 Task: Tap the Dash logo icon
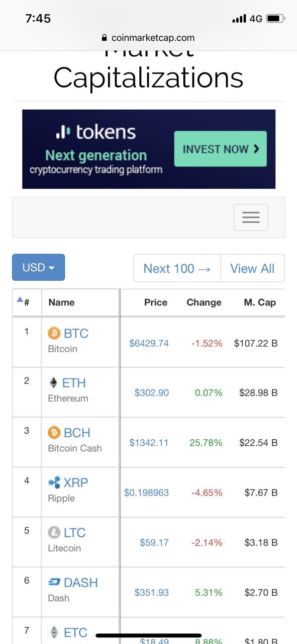coord(54,582)
